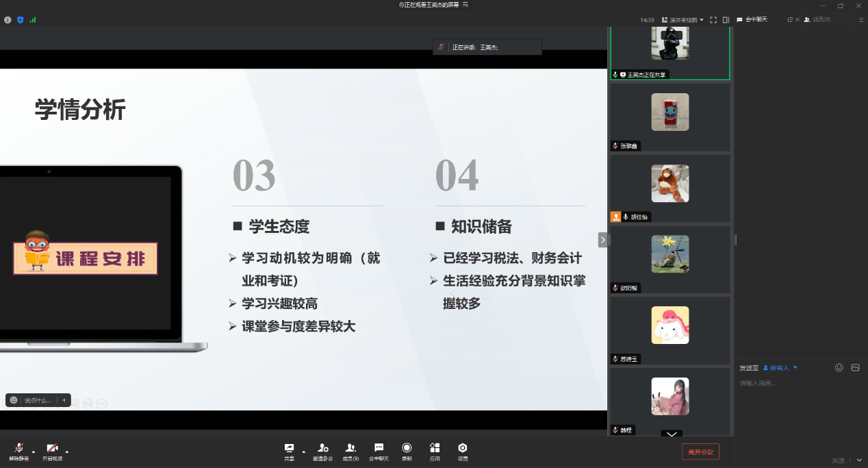868x468 pixels.
Task: Open the 成员(9) members icon in bottom toolbar
Action: click(x=350, y=450)
